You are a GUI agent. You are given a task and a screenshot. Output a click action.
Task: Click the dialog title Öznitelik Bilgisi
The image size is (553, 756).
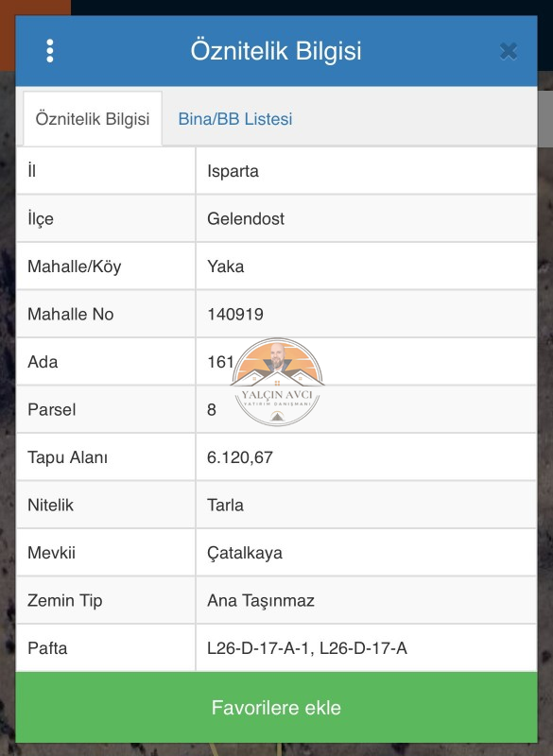tap(276, 51)
